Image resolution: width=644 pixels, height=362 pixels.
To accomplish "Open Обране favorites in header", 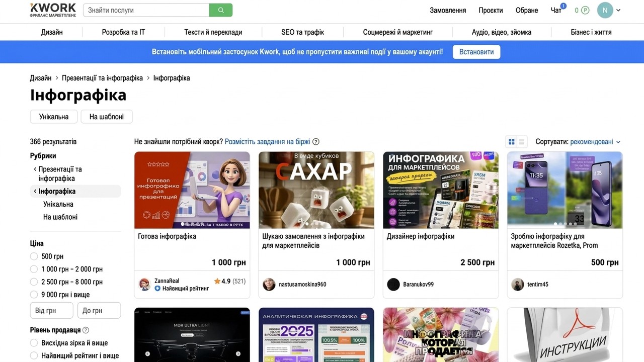I will [527, 10].
